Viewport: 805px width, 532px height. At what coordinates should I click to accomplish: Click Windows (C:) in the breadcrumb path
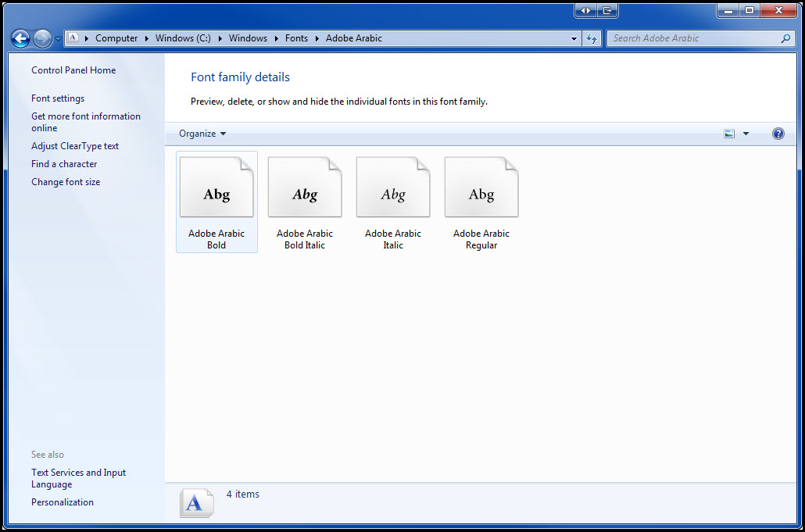click(x=183, y=38)
